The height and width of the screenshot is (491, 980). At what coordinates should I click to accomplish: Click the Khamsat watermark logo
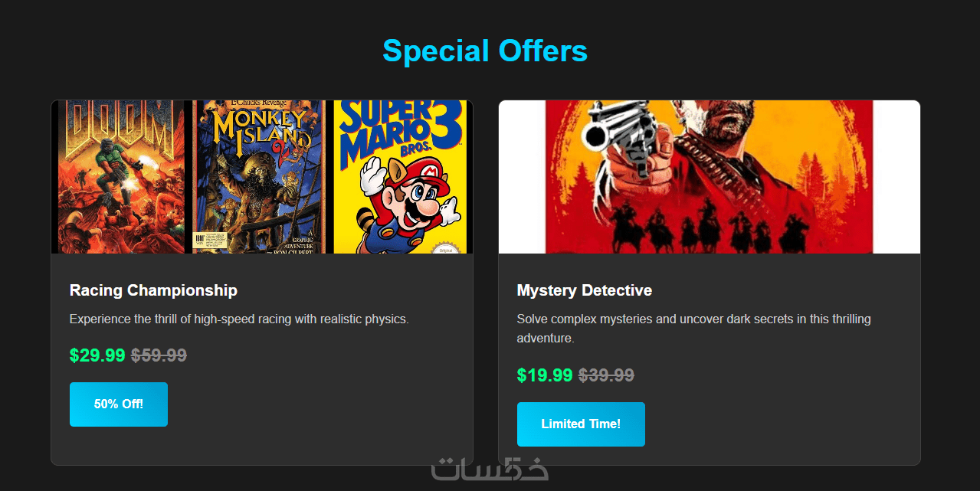click(490, 470)
